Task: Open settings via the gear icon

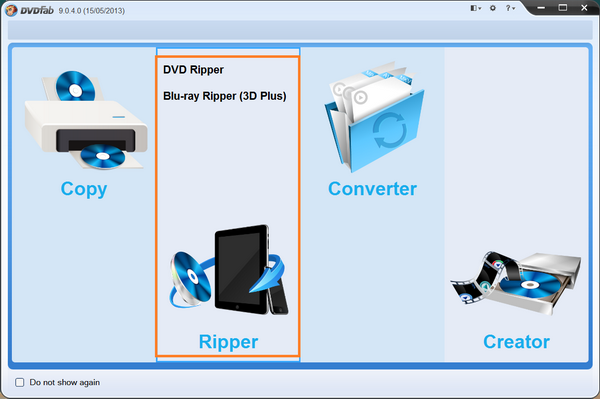Action: click(x=492, y=8)
